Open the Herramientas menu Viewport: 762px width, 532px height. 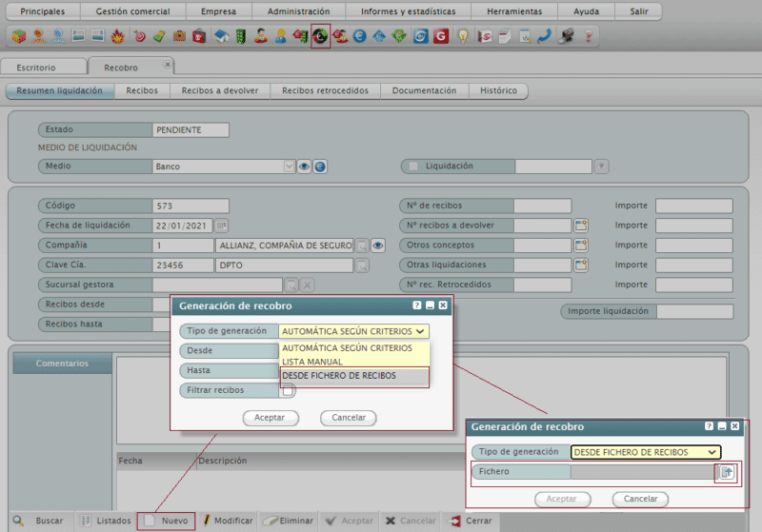(x=514, y=11)
